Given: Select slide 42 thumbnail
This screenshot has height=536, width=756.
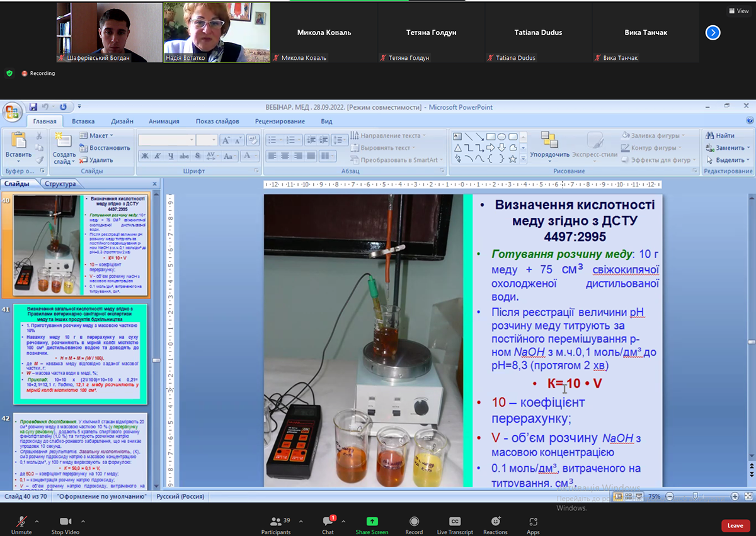Looking at the screenshot, I should [79, 451].
